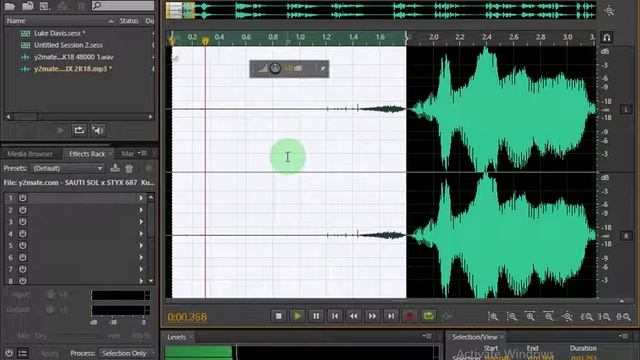The image size is (640, 360).
Task: Click Zoom In Time icon
Action: pyautogui.click(x=530, y=316)
